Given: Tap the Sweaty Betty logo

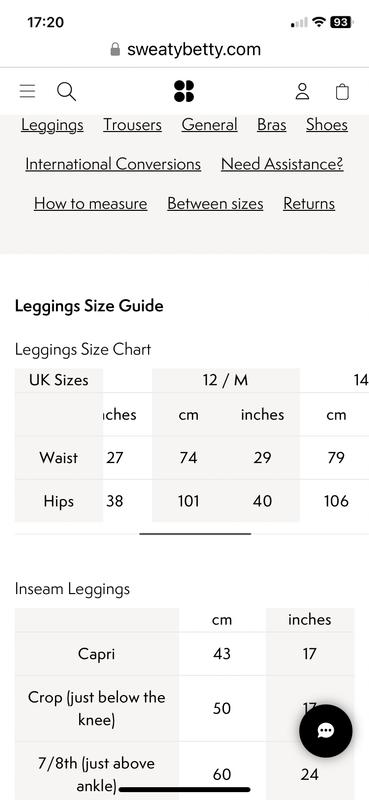Looking at the screenshot, I should click(184, 91).
